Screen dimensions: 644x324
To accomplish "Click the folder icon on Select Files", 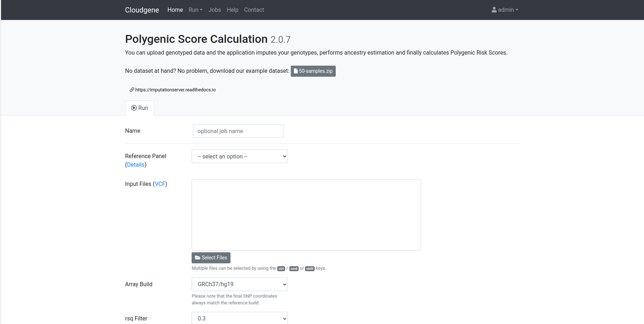I will [x=198, y=258].
